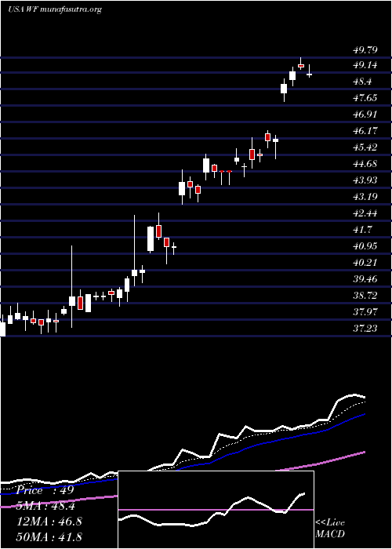Image resolution: width=392 pixels, height=549 pixels.
Task: Click the horizontal pink zero line in the MACD inset
Action: [x=216, y=510]
